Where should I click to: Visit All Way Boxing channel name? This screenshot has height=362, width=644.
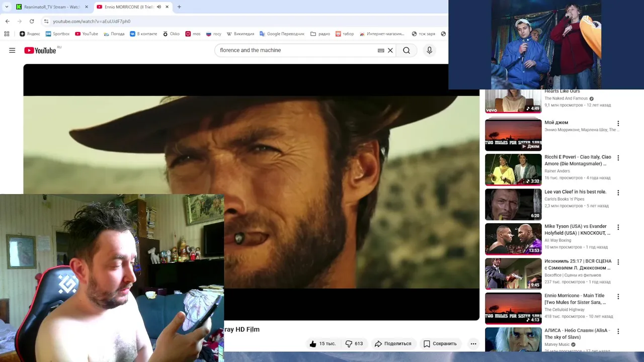click(x=557, y=240)
